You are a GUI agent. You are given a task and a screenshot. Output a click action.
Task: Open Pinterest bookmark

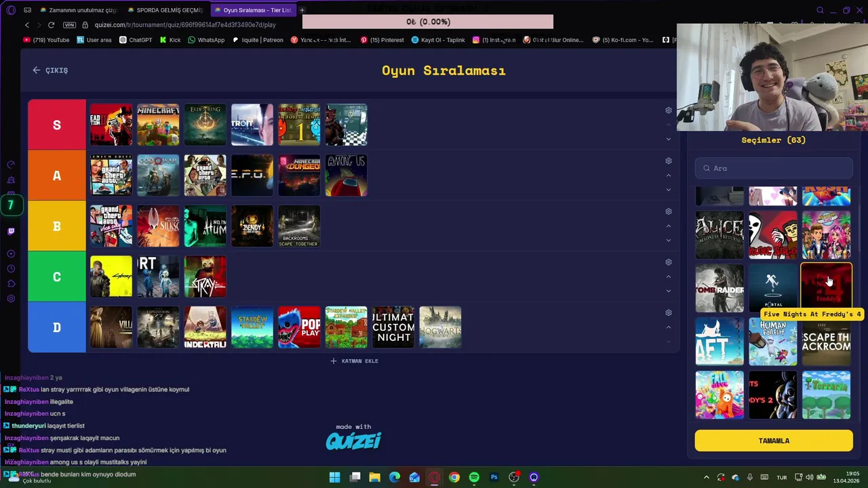coord(382,40)
